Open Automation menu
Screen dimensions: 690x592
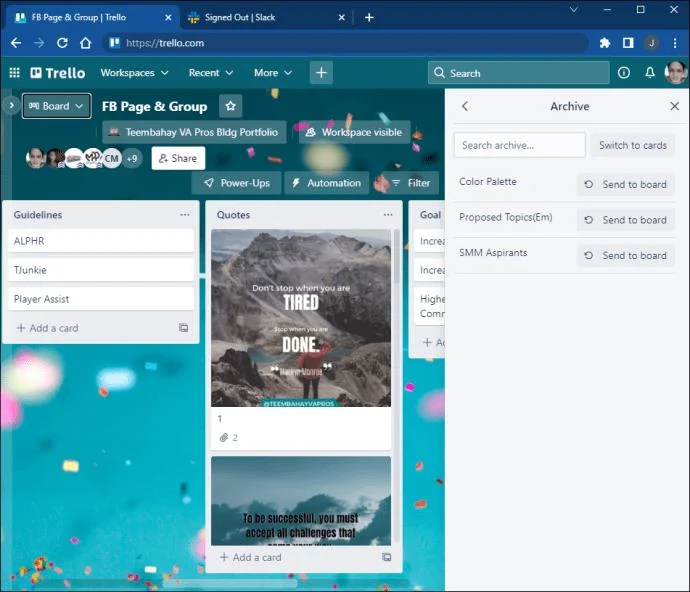tap(327, 183)
